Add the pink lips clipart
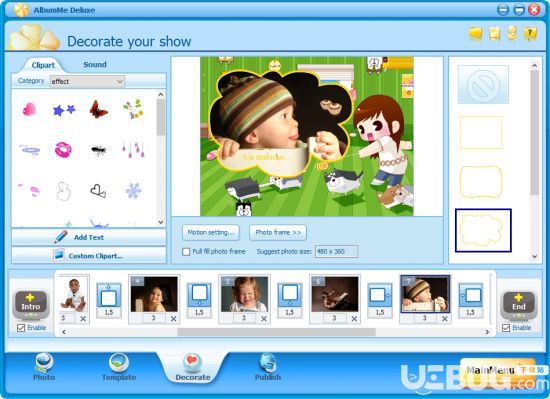 [63, 150]
